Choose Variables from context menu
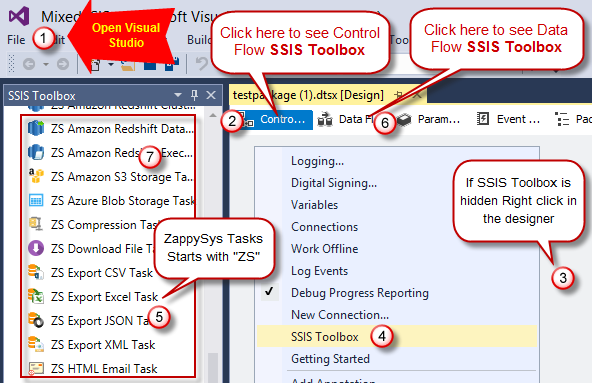The height and width of the screenshot is (383, 592). [x=396, y=205]
